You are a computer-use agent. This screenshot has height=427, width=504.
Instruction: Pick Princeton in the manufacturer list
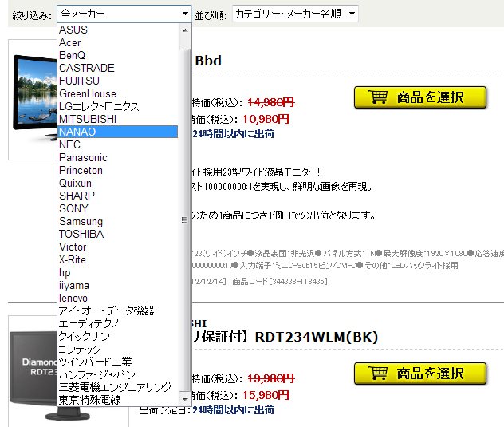(x=118, y=170)
